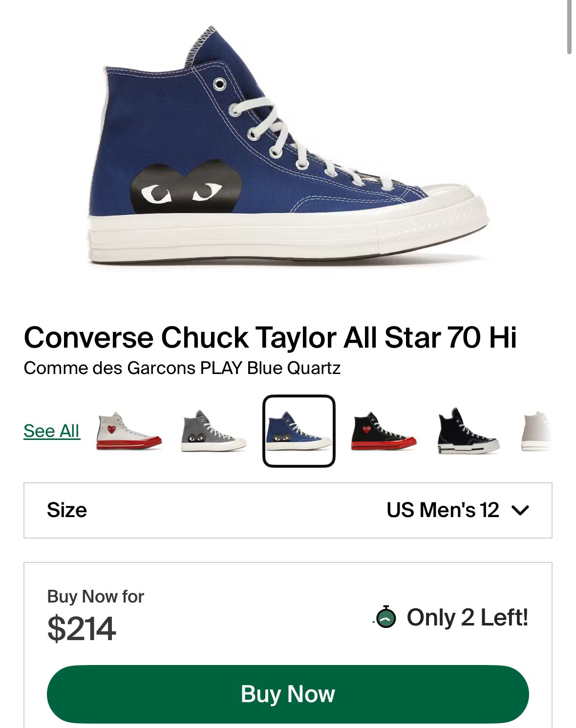Click the Size label

click(x=67, y=510)
